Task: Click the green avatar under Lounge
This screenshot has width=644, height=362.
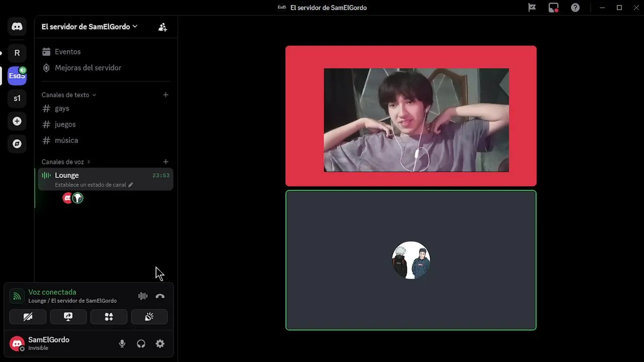Action: pos(77,198)
